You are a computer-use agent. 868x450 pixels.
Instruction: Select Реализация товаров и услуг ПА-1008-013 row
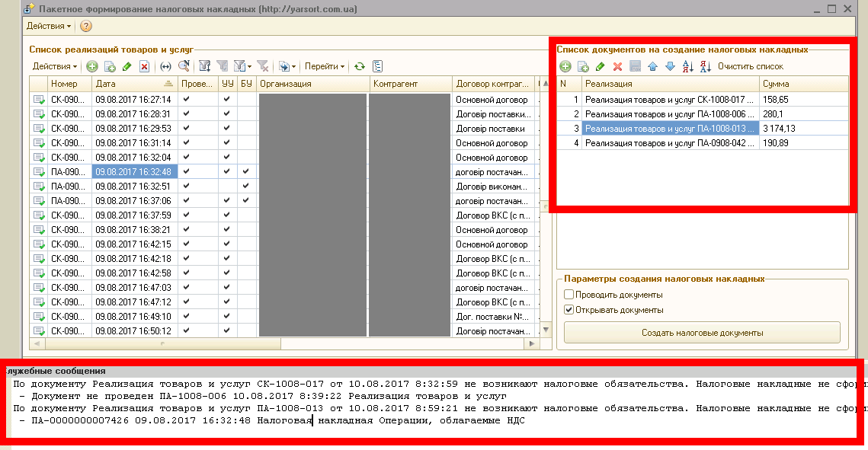(x=703, y=128)
